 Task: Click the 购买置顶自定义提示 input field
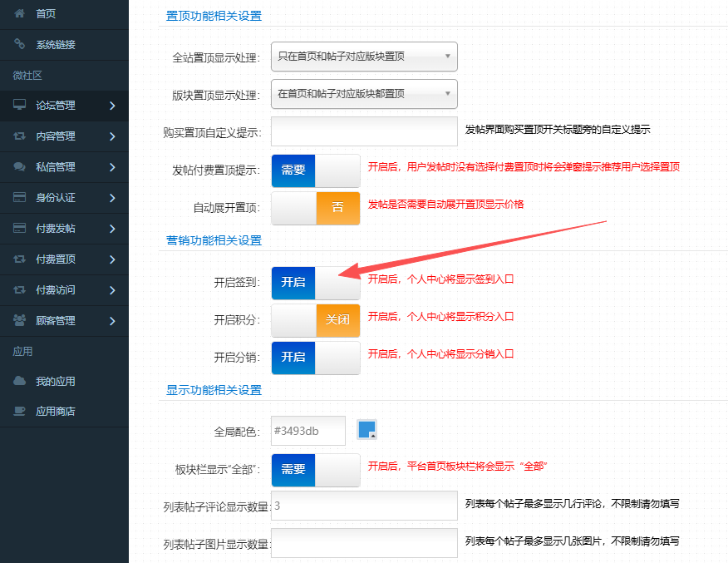364,131
